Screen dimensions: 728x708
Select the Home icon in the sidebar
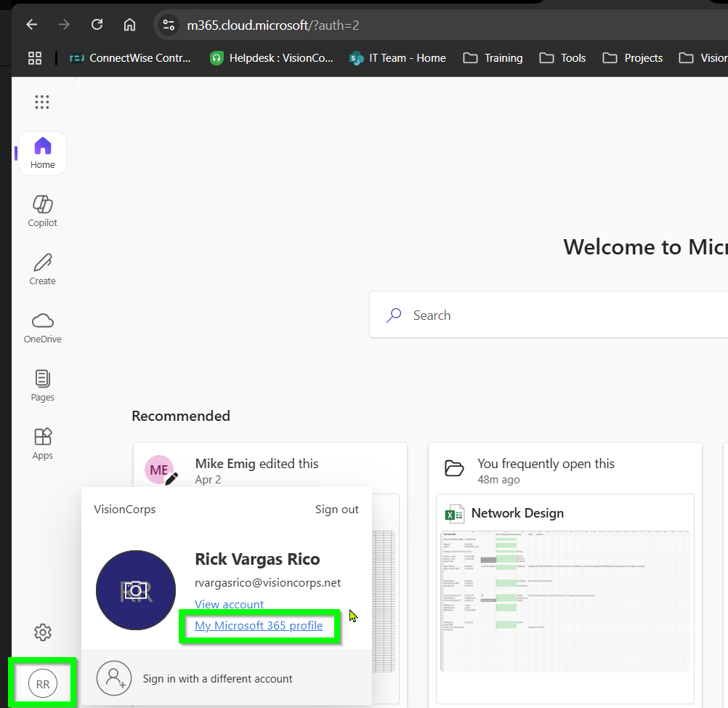click(x=42, y=153)
